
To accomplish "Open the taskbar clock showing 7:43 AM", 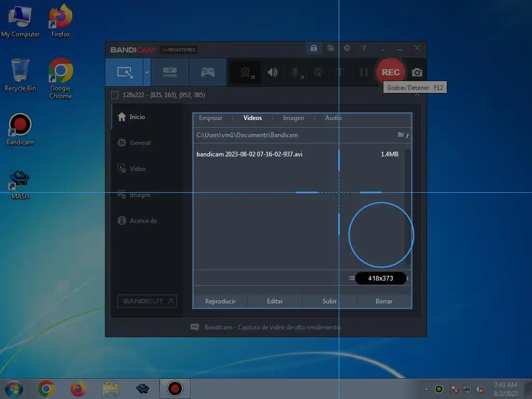I will (x=506, y=389).
